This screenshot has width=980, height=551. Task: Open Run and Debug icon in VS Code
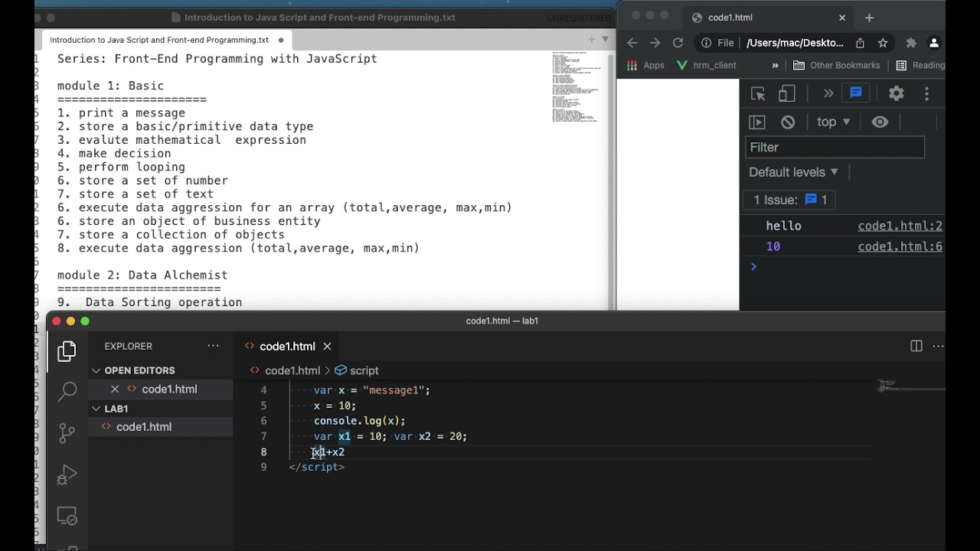[x=67, y=475]
